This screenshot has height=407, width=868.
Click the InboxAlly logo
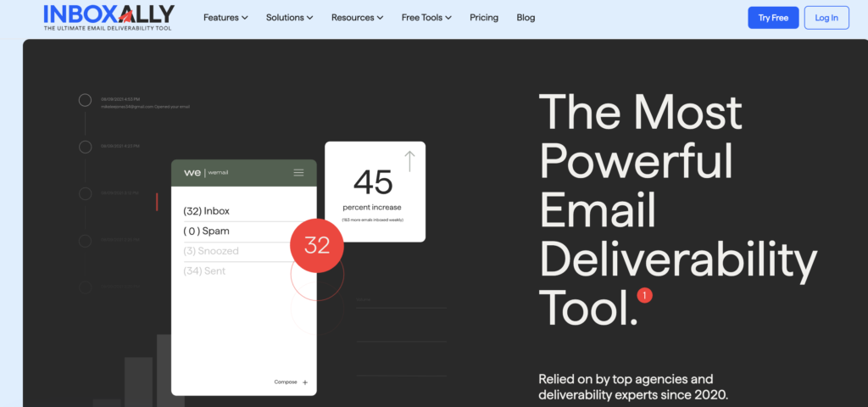tap(108, 17)
